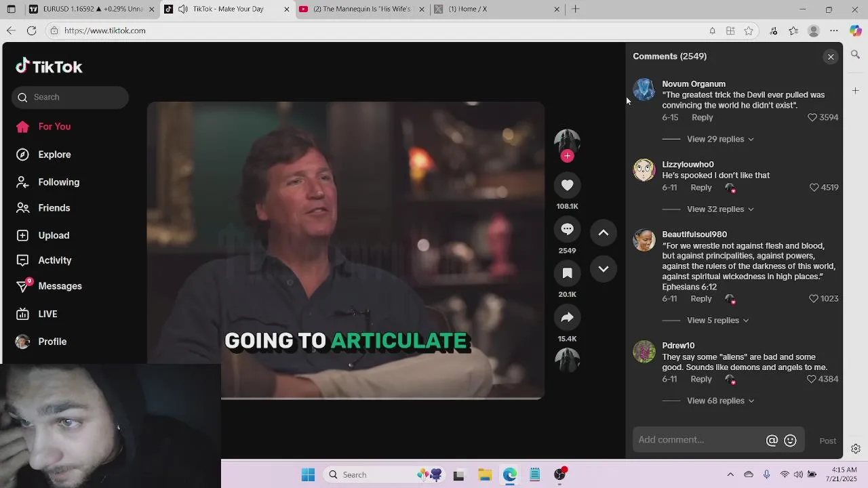Viewport: 868px width, 488px height.
Task: Open the LIVE section
Action: coord(47,314)
